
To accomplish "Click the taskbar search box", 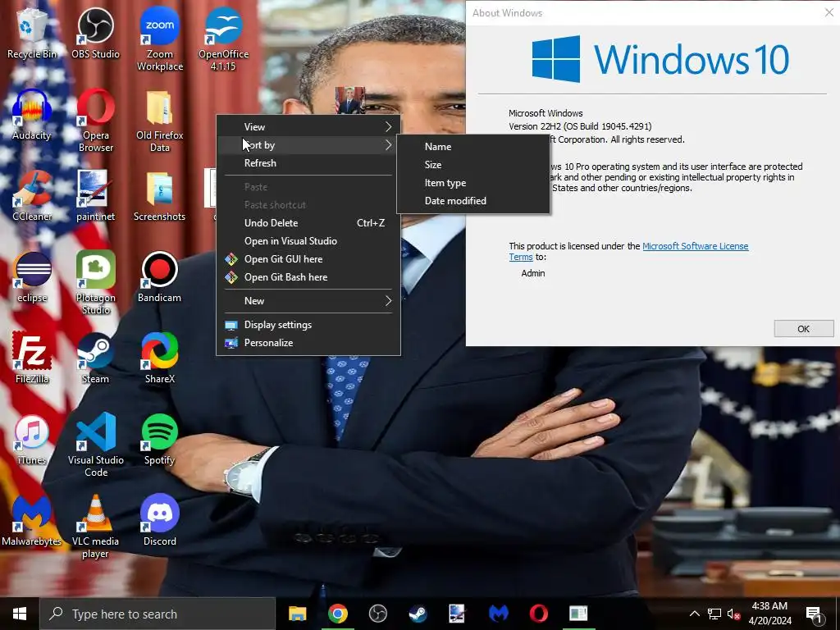I will pyautogui.click(x=157, y=614).
